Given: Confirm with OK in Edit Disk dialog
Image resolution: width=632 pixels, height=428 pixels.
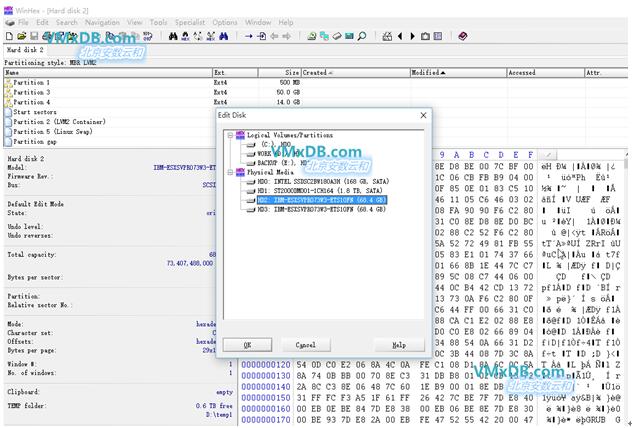Looking at the screenshot, I should click(x=247, y=345).
